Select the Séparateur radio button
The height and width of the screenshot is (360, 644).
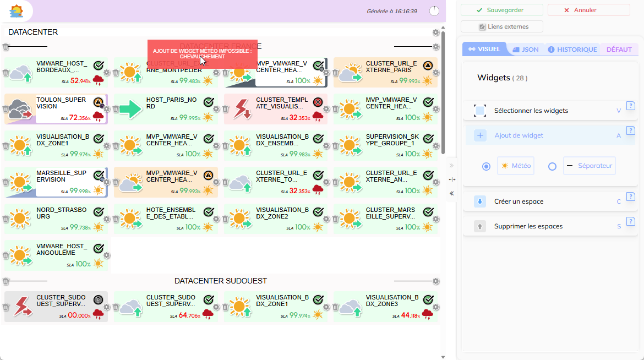coord(552,166)
